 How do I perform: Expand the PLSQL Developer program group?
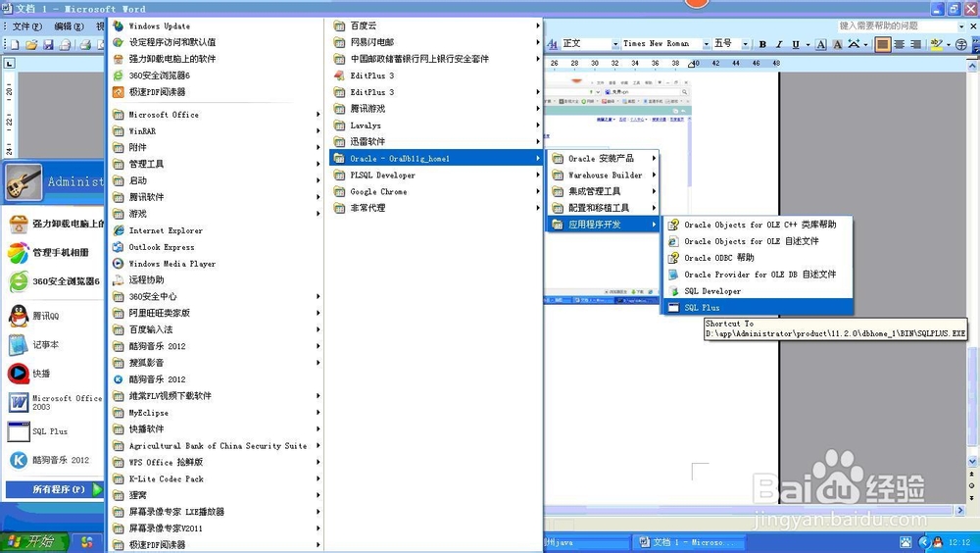(x=436, y=176)
